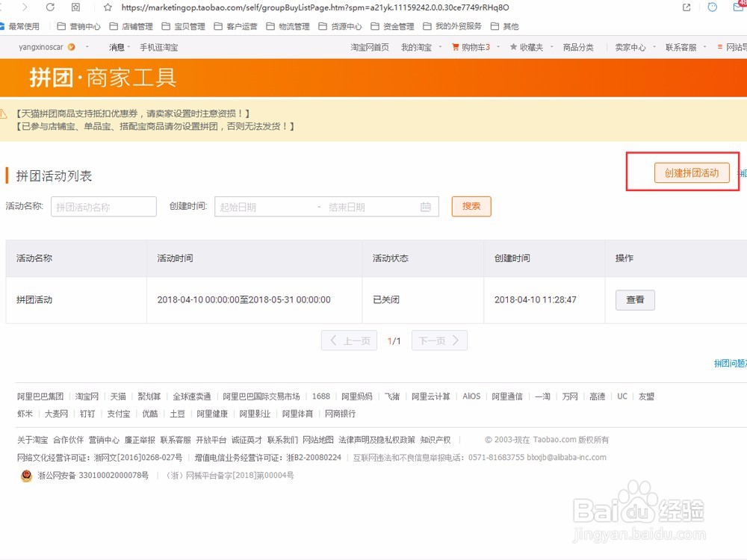Viewport: 747px width, 560px height.
Task: Click the red alarm clock icon near browser toolbar right
Action: click(x=712, y=7)
